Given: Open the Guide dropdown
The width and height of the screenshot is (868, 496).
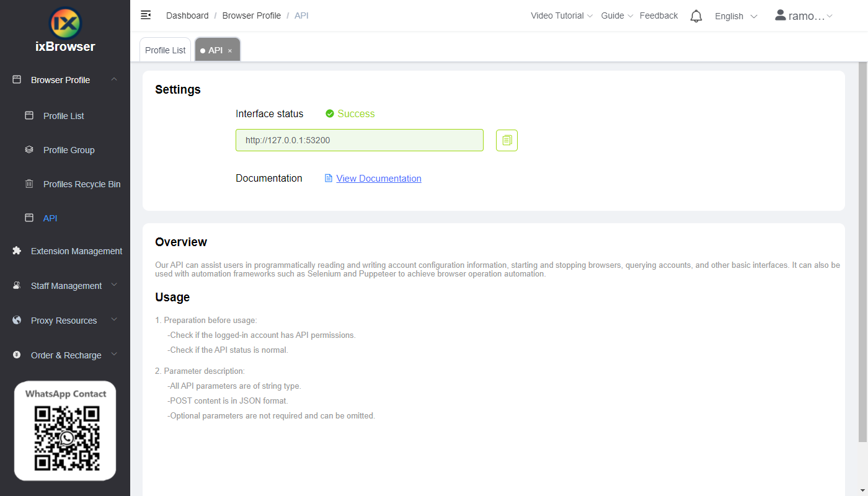Looking at the screenshot, I should click(x=616, y=15).
